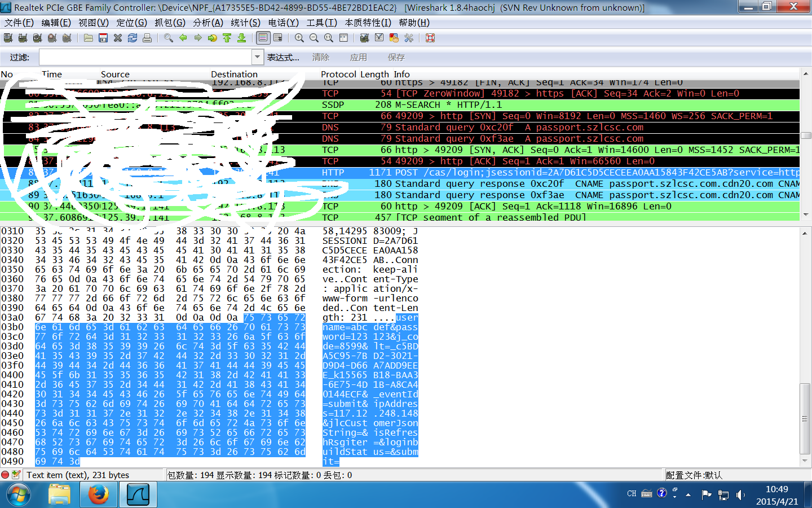Open the 帮助(H) menu
Viewport: 812px width, 508px height.
(414, 23)
